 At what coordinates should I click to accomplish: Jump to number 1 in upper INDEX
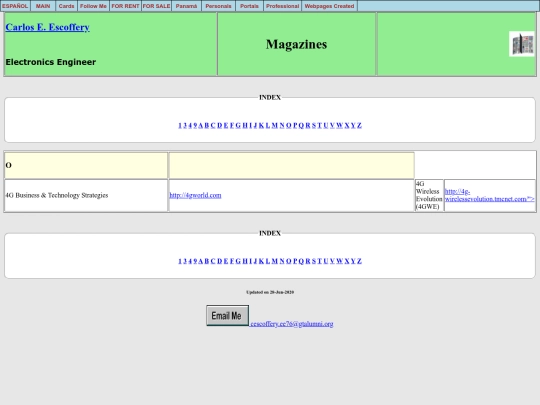(x=180, y=125)
